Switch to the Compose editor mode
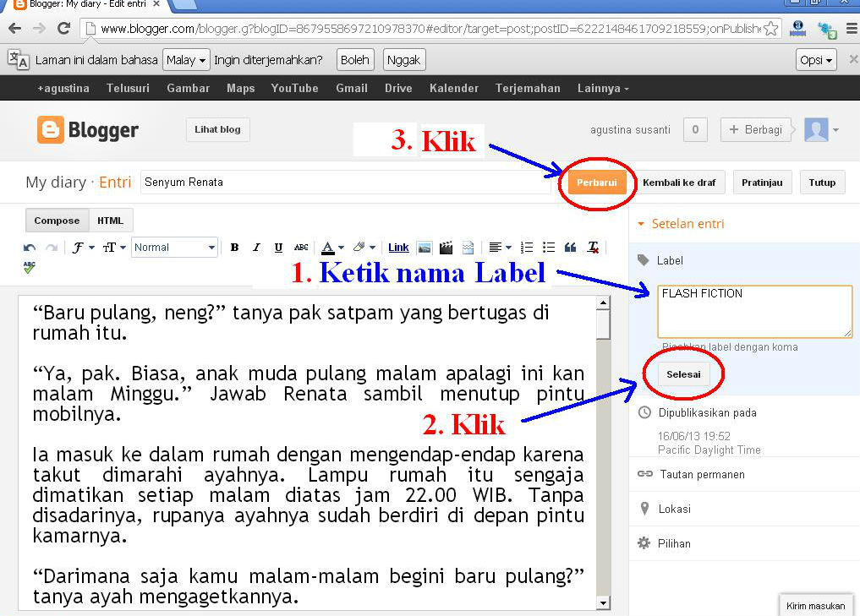 click(x=57, y=221)
